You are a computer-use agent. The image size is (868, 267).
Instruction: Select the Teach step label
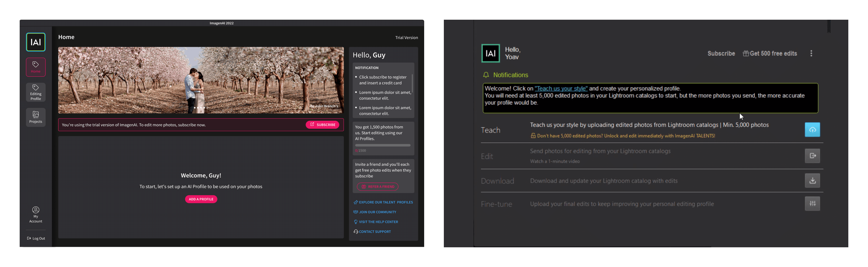[x=490, y=130]
